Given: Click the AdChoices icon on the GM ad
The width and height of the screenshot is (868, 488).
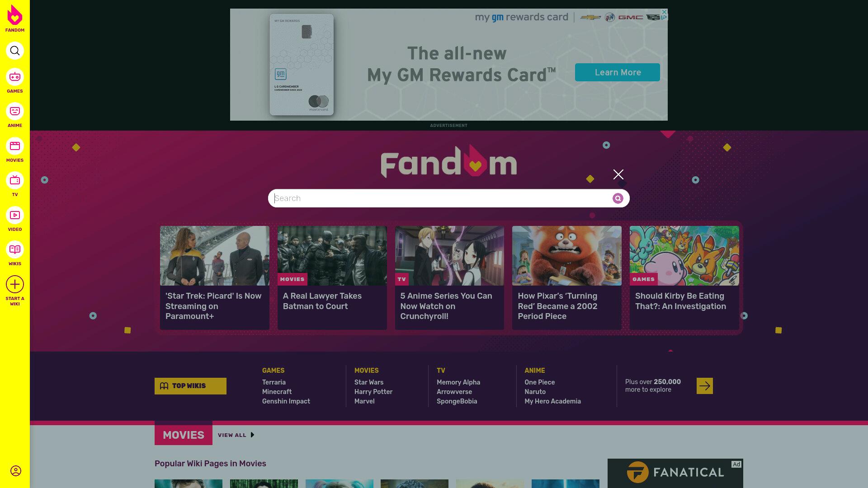Looking at the screenshot, I should click(x=664, y=18).
